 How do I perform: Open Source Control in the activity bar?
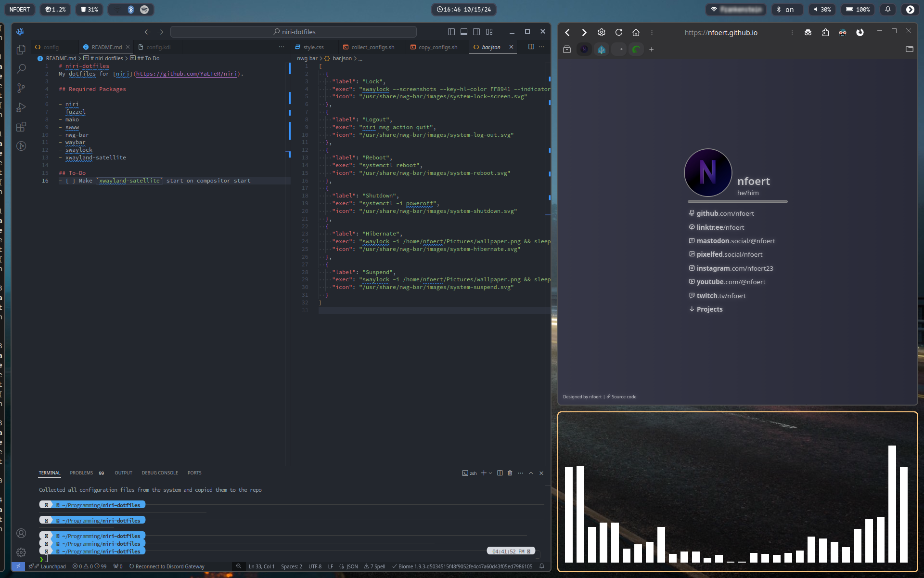(x=21, y=88)
